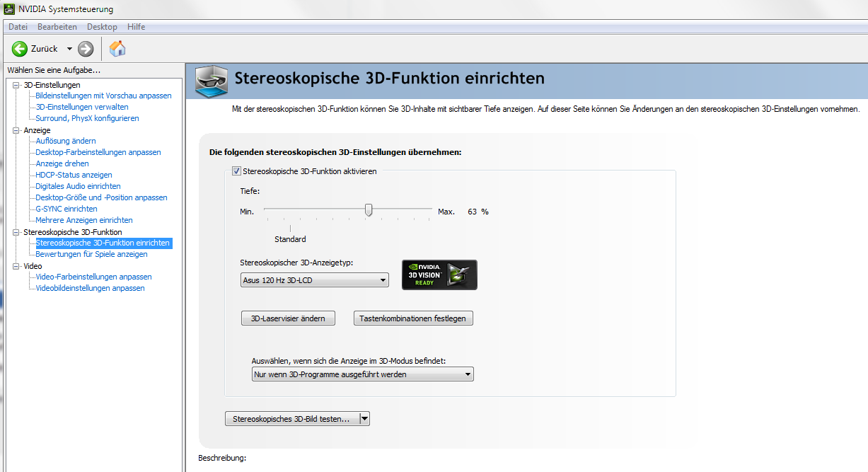Click the Tiefe depth slider handle

click(x=369, y=210)
